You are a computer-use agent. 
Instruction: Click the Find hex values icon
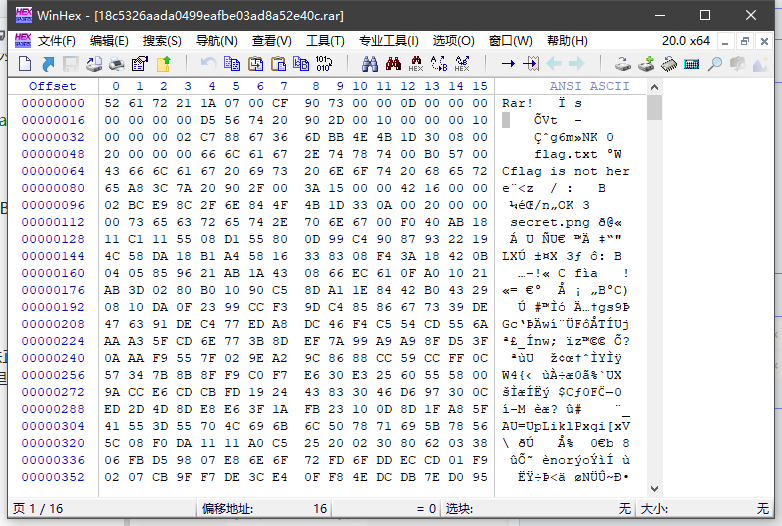tap(416, 64)
